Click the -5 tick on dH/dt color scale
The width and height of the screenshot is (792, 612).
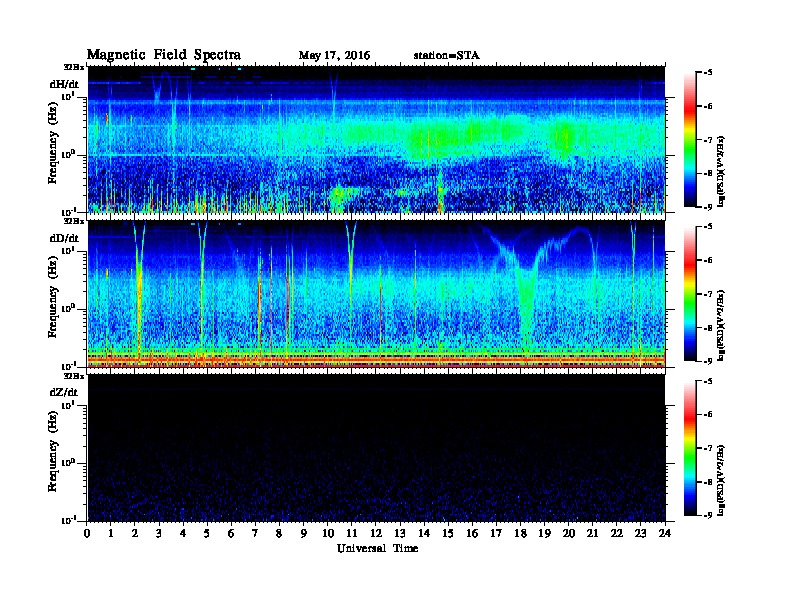tap(708, 72)
